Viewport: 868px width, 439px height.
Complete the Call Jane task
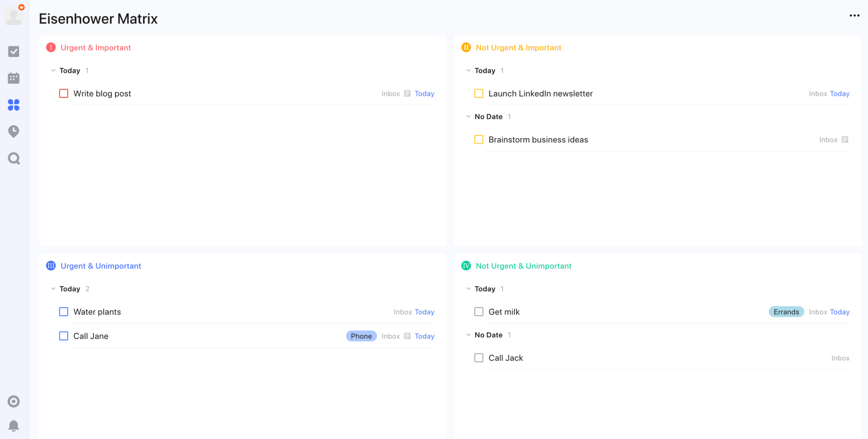pos(64,336)
